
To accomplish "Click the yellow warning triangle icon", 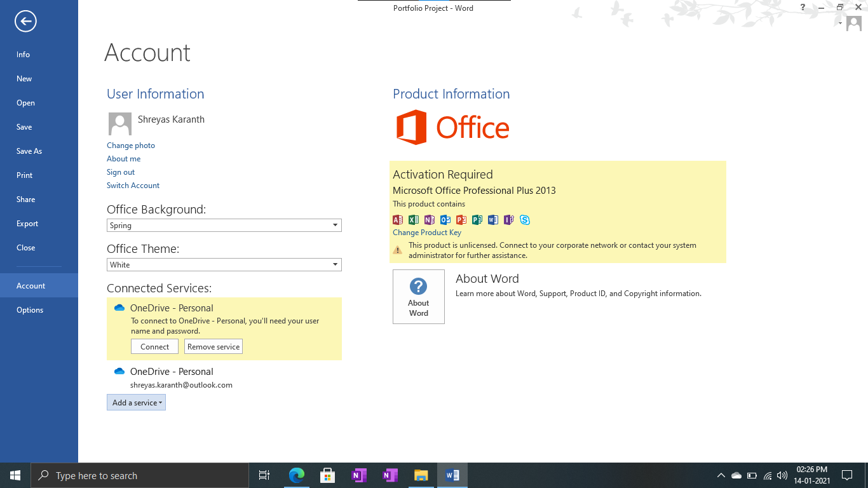I will point(398,250).
